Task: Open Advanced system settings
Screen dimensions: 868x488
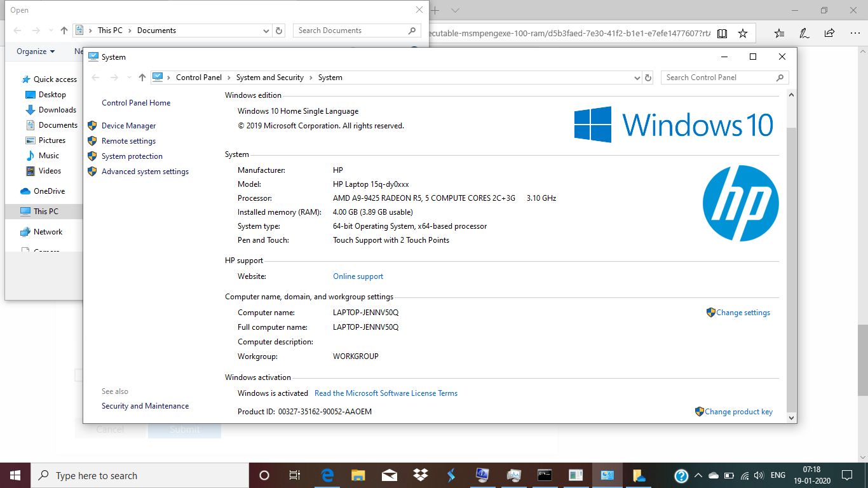Action: click(x=145, y=172)
